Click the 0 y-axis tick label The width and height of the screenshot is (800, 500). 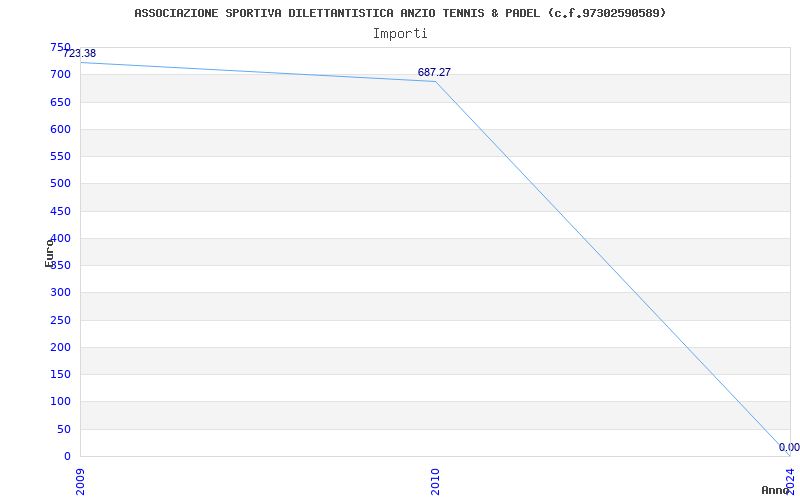pyautogui.click(x=67, y=456)
